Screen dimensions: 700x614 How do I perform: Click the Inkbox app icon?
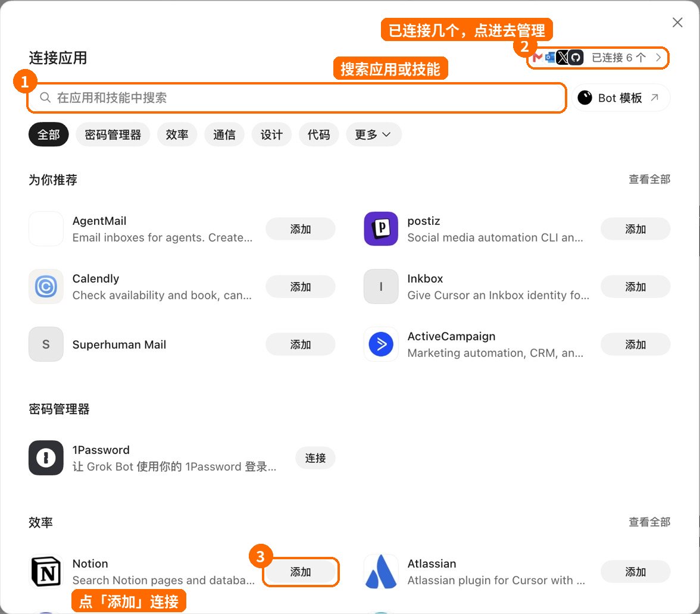pos(381,287)
